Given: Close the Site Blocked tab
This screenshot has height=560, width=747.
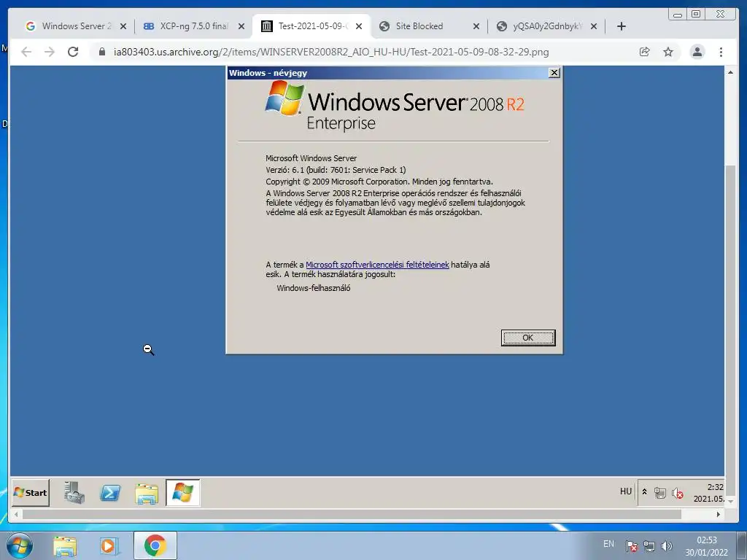Looking at the screenshot, I should (476, 26).
